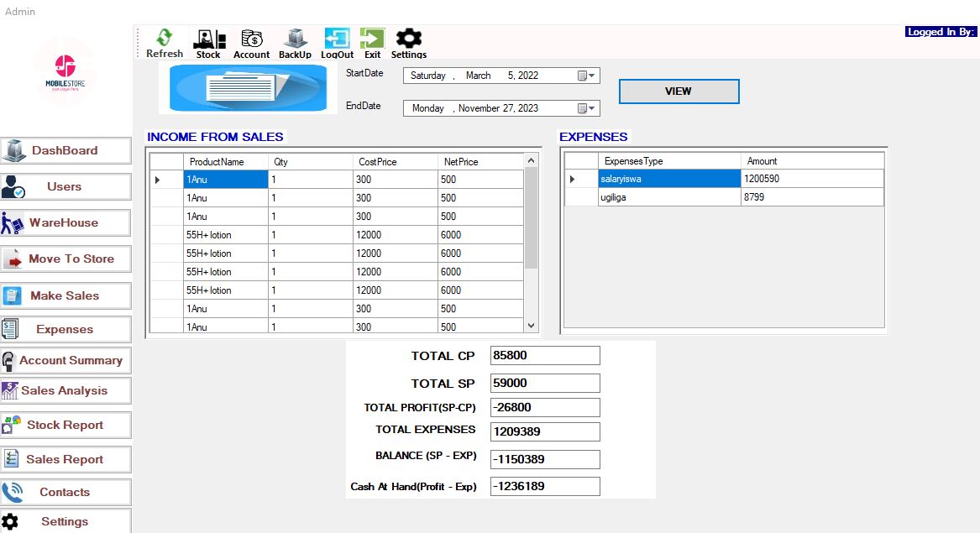Image resolution: width=980 pixels, height=533 pixels.
Task: Click up arrow of sales table scrollbar
Action: [532, 160]
